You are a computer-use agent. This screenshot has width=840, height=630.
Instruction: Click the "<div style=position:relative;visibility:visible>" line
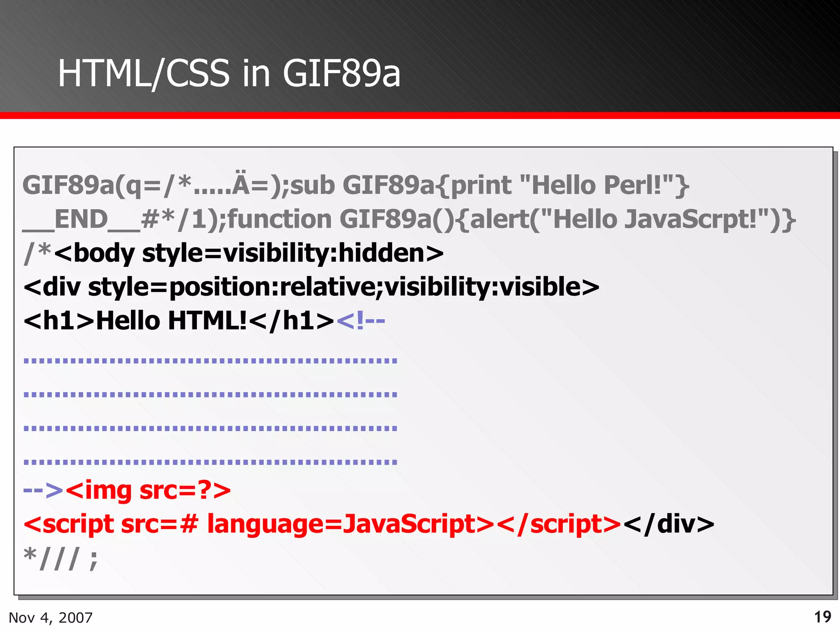click(x=312, y=287)
